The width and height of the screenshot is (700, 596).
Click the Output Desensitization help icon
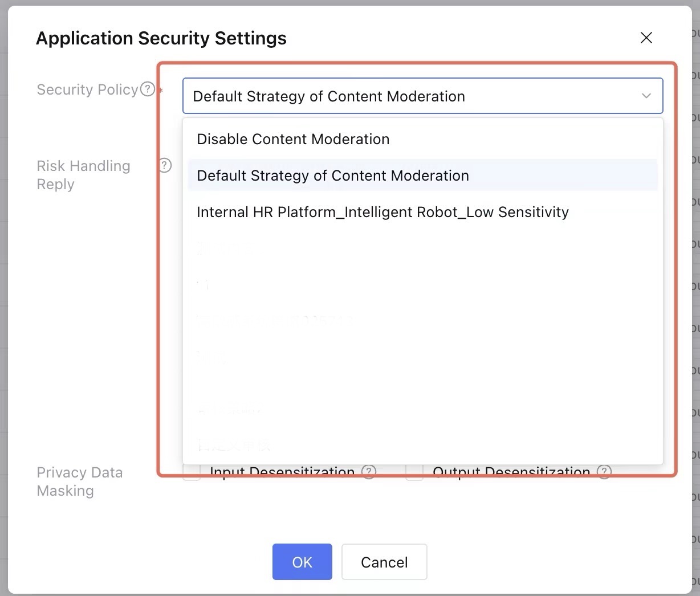[x=604, y=472]
